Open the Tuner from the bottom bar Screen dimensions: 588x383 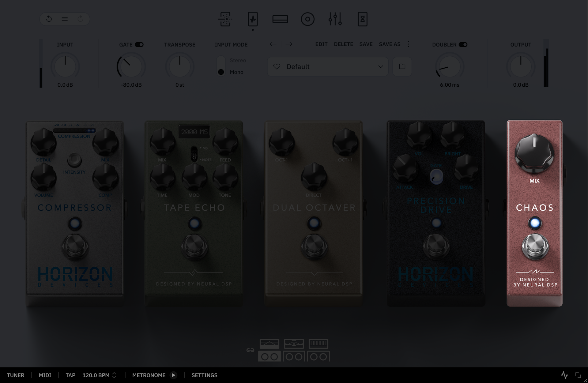coord(16,375)
